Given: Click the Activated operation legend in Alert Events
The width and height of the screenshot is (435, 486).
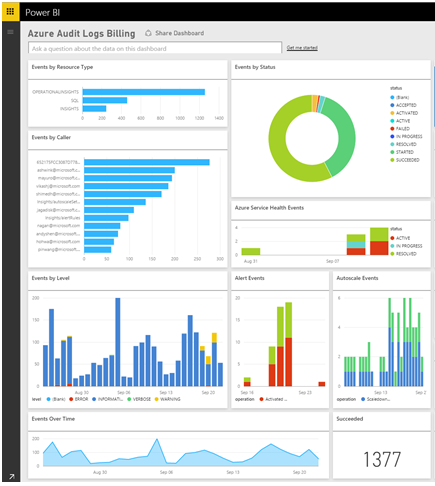Looking at the screenshot, I should [273, 399].
